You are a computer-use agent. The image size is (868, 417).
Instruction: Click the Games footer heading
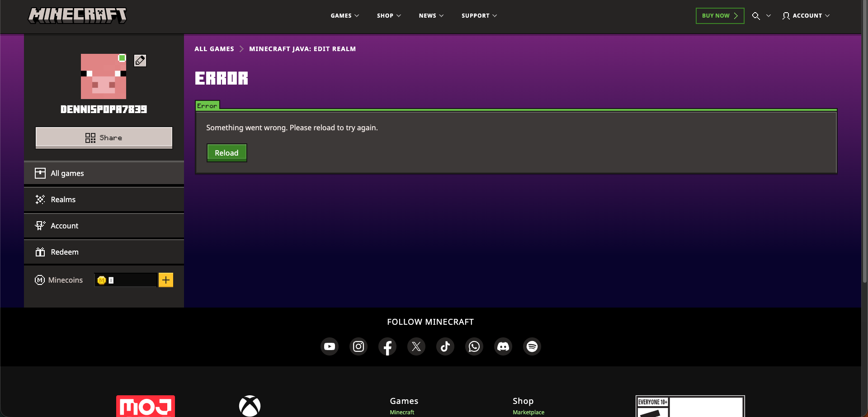404,401
